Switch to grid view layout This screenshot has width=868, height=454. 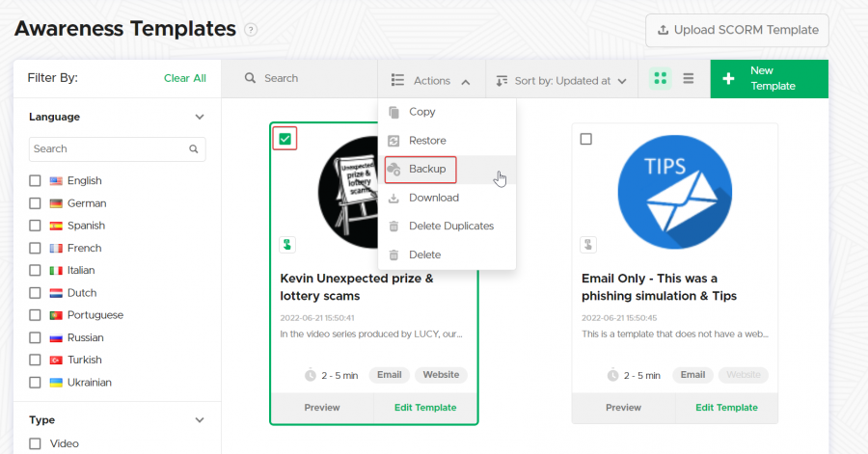pos(661,79)
